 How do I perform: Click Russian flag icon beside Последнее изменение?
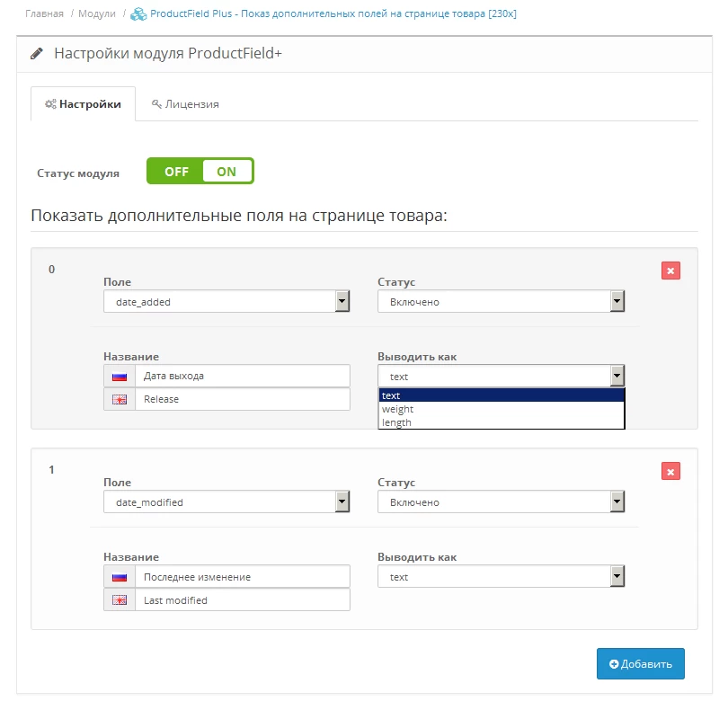(x=120, y=577)
